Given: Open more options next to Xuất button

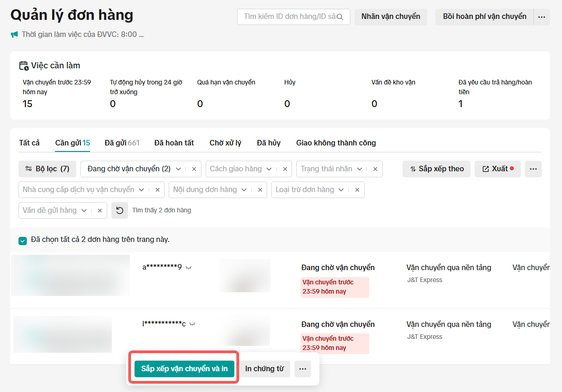Looking at the screenshot, I should (x=533, y=169).
